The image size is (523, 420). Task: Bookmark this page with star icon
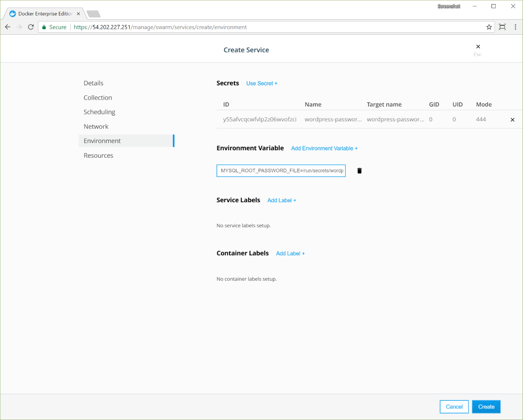(x=489, y=27)
